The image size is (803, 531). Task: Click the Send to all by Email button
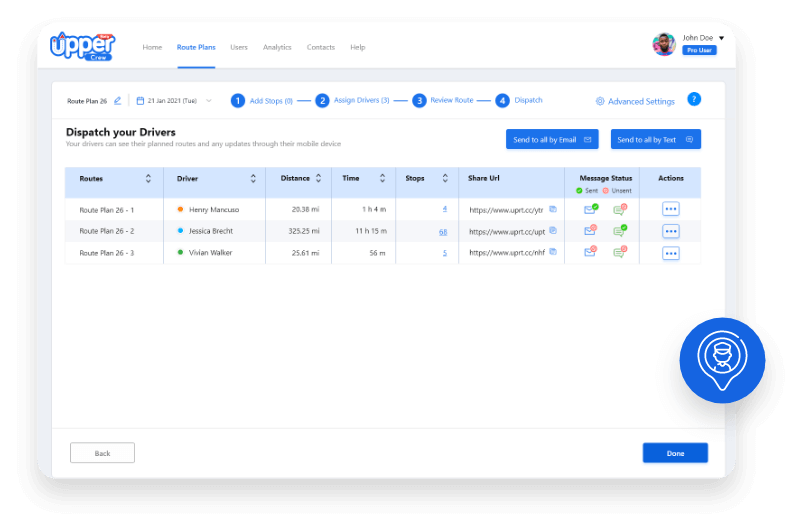click(552, 139)
